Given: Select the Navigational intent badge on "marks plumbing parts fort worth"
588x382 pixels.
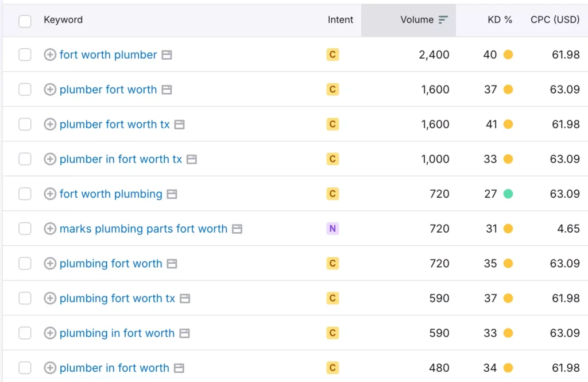Looking at the screenshot, I should click(332, 228).
